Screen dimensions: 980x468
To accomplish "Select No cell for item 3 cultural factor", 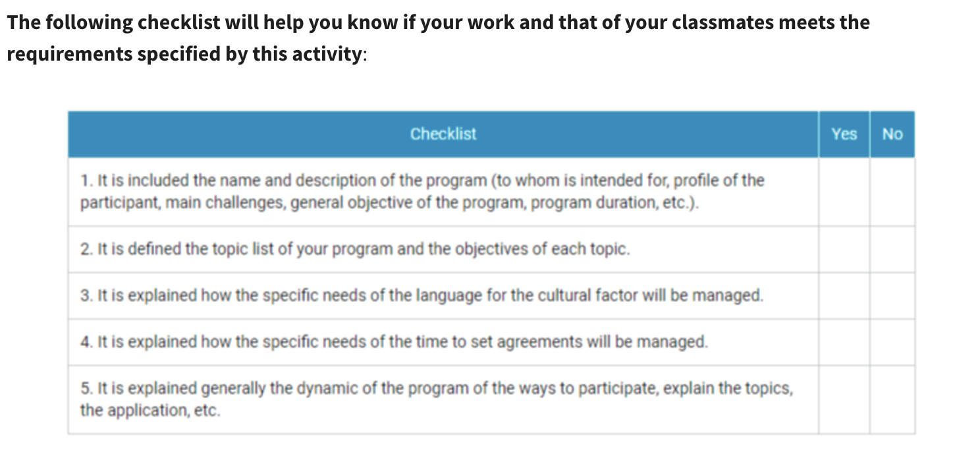I will tap(892, 295).
